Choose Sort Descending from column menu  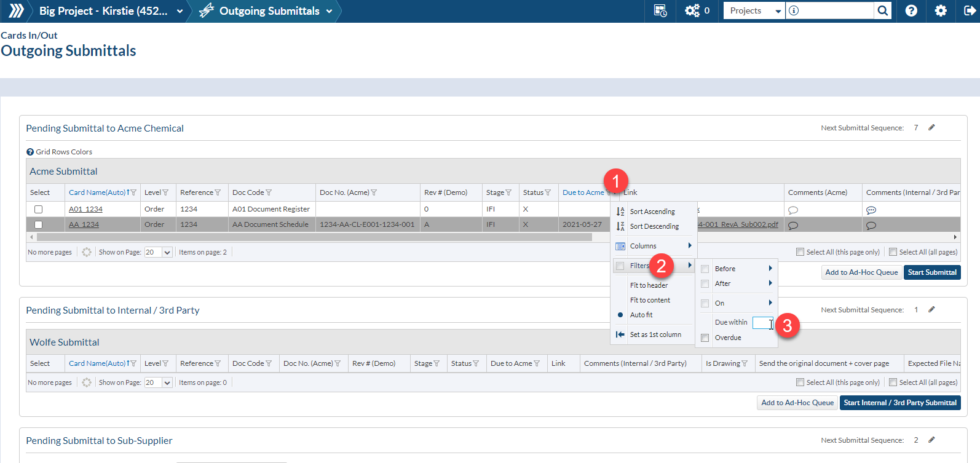coord(654,226)
